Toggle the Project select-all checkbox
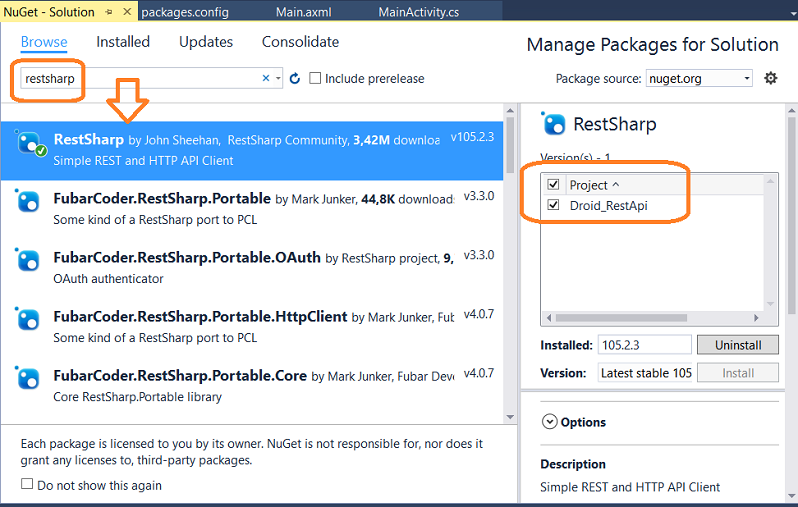The image size is (798, 507). click(553, 184)
